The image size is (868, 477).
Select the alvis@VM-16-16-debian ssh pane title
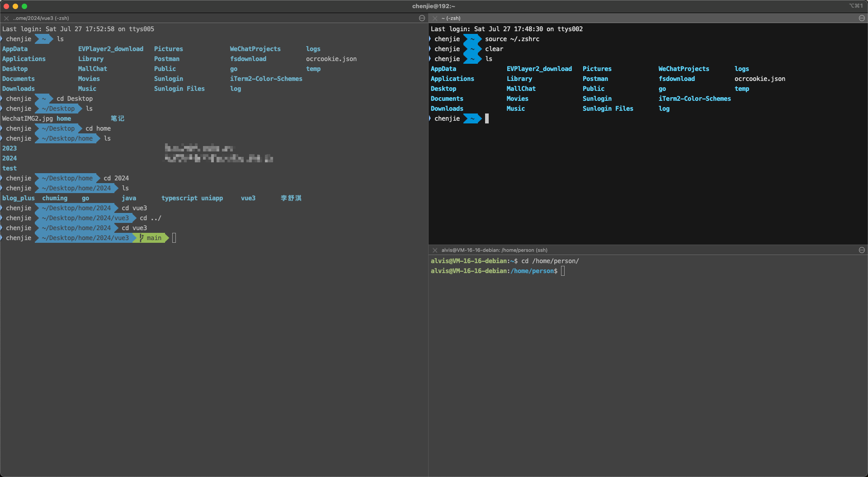point(494,250)
